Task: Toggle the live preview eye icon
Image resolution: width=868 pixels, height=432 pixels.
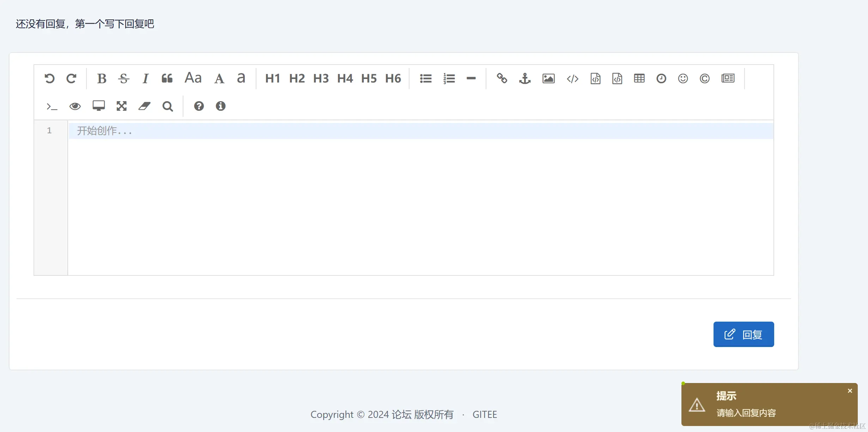Action: pyautogui.click(x=75, y=106)
